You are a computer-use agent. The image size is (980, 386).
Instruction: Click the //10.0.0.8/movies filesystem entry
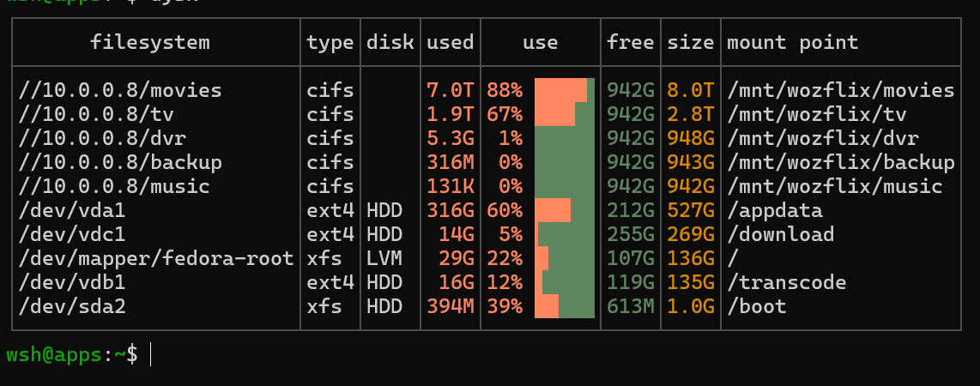(120, 91)
